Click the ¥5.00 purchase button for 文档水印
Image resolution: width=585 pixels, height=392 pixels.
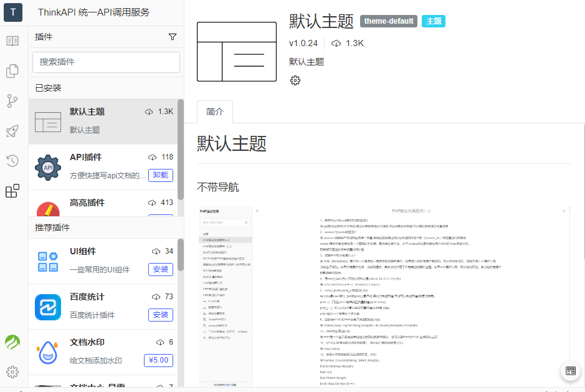158,361
